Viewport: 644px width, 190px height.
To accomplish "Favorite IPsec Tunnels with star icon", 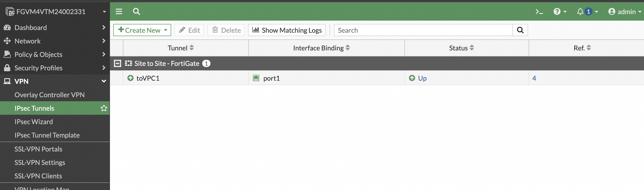I will tap(104, 108).
